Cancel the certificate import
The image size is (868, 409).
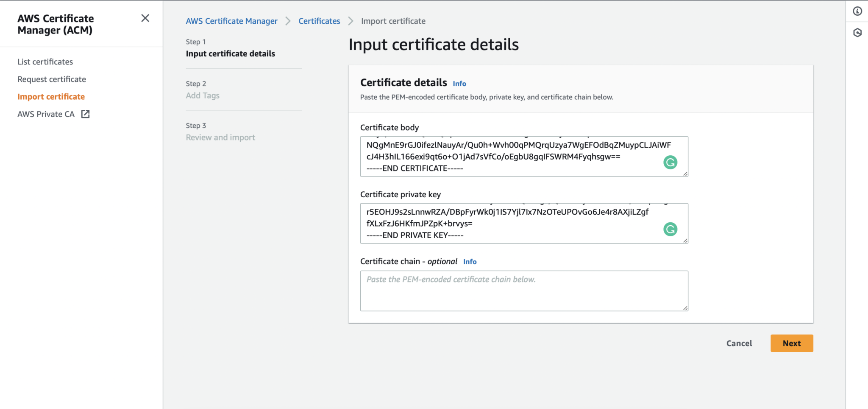[x=739, y=343]
